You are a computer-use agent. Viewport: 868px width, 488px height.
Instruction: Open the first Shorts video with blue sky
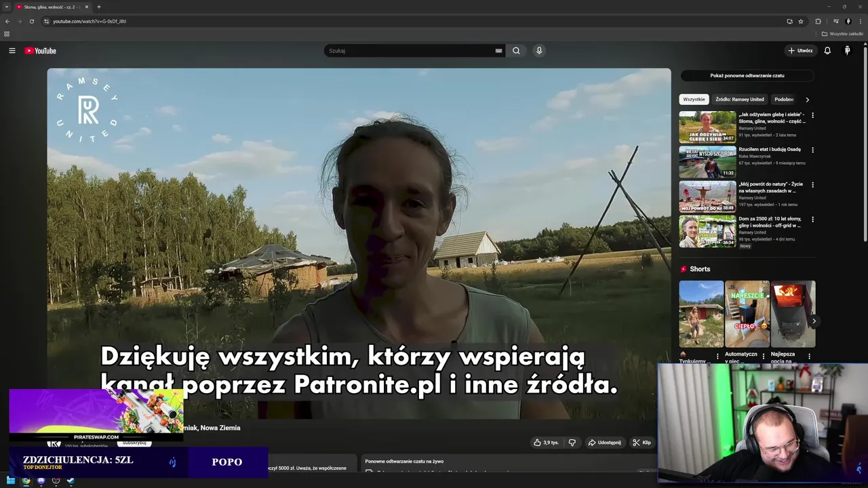701,314
